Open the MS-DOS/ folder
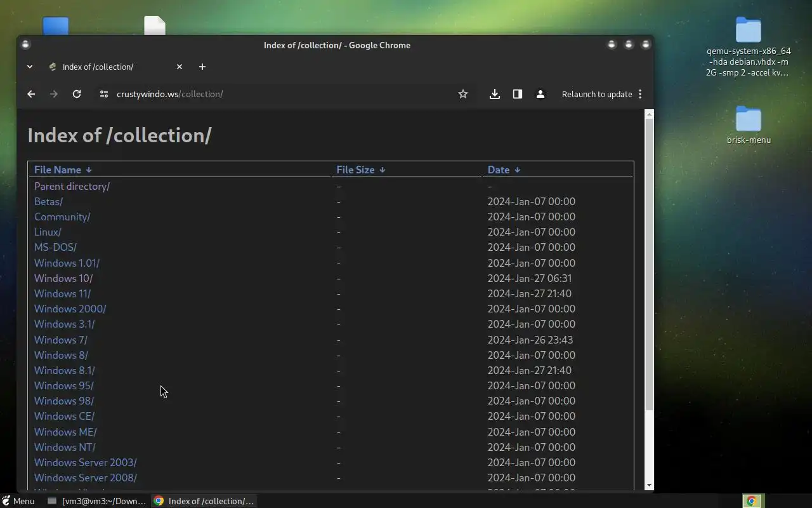 tap(55, 247)
